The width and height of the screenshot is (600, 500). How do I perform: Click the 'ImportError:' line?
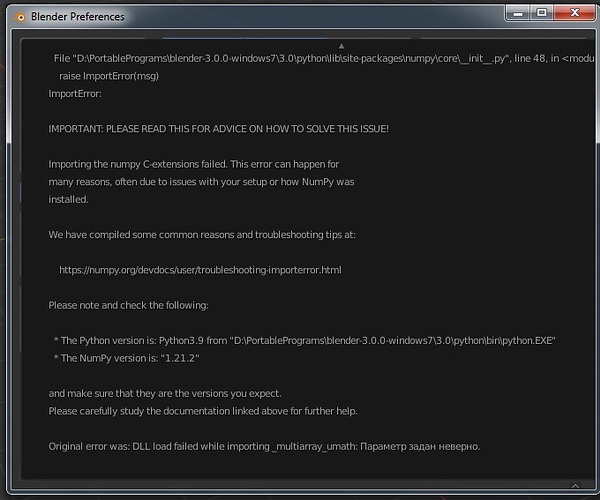75,94
